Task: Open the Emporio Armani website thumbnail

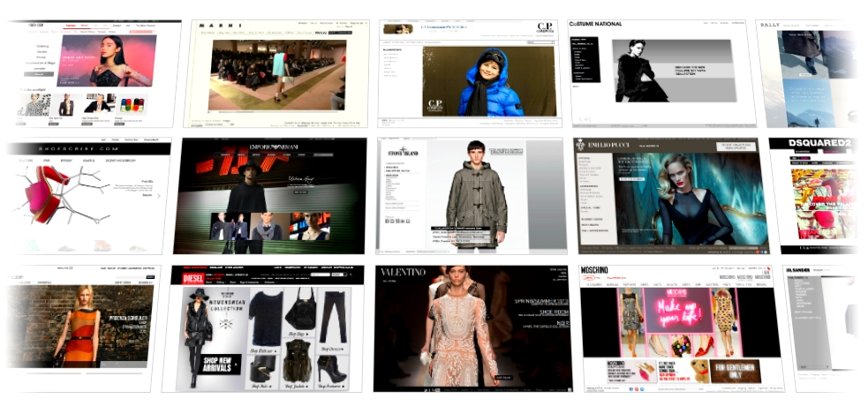Action: [x=269, y=196]
